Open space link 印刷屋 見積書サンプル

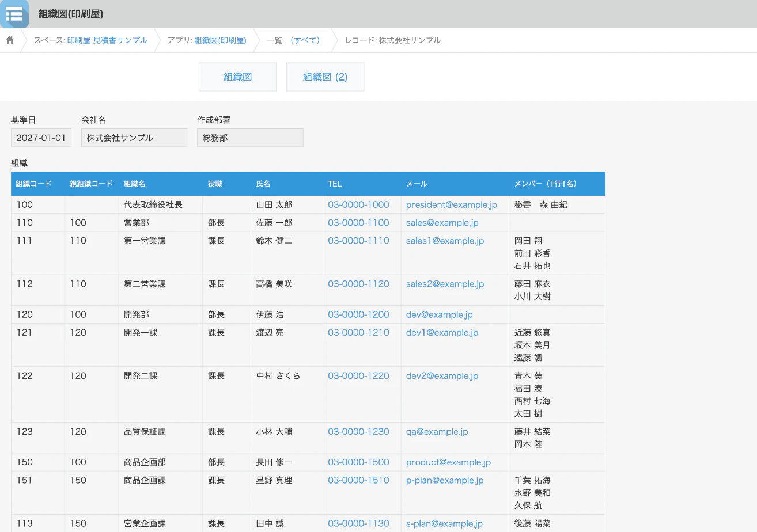107,40
